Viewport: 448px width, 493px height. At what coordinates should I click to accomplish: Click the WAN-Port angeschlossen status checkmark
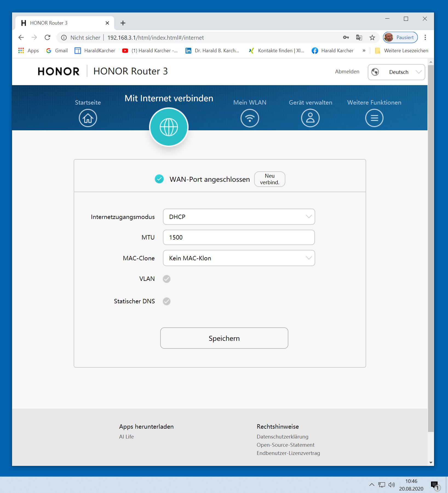coord(159,179)
